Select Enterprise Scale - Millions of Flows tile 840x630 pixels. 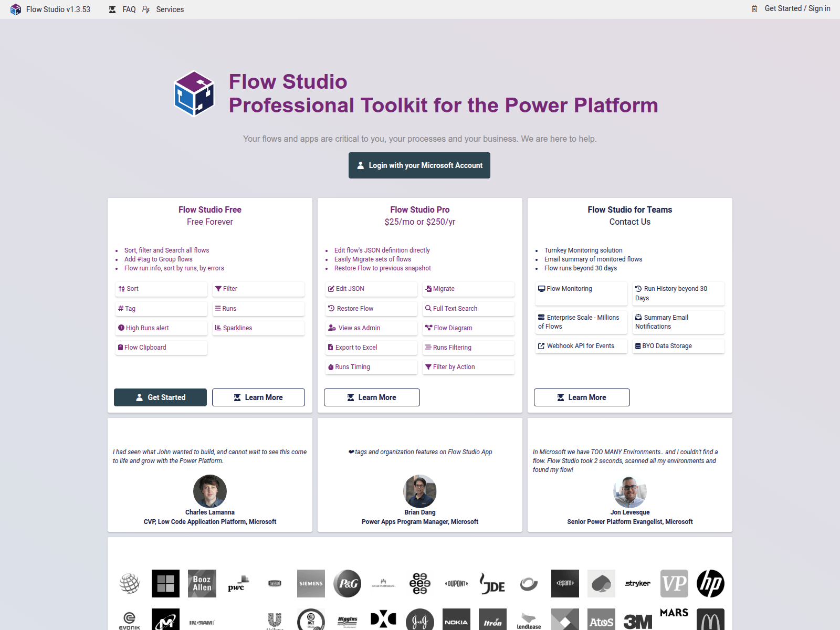[581, 322]
